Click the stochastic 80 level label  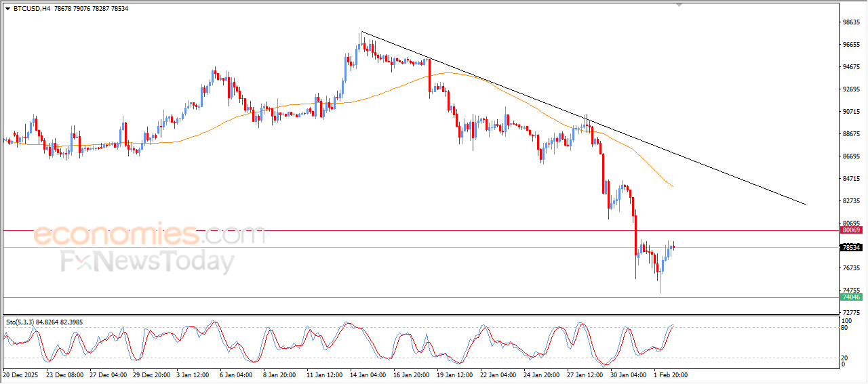pos(844,328)
